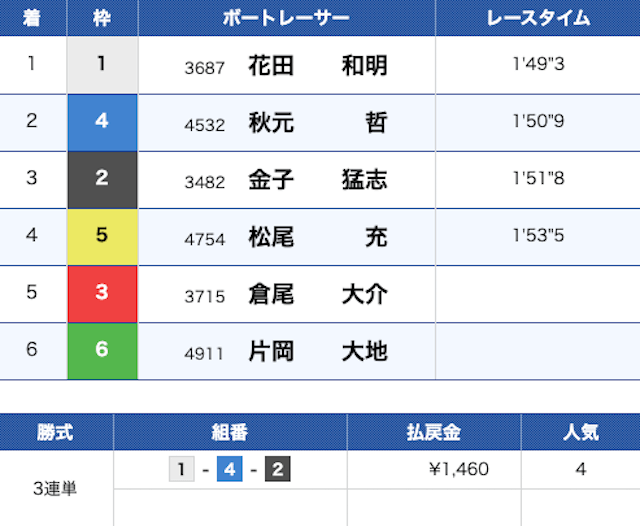Click the 払戻金 column header

pyautogui.click(x=433, y=432)
